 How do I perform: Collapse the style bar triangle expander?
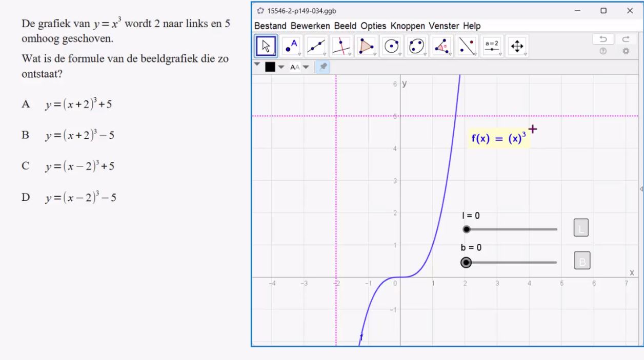pos(257,65)
